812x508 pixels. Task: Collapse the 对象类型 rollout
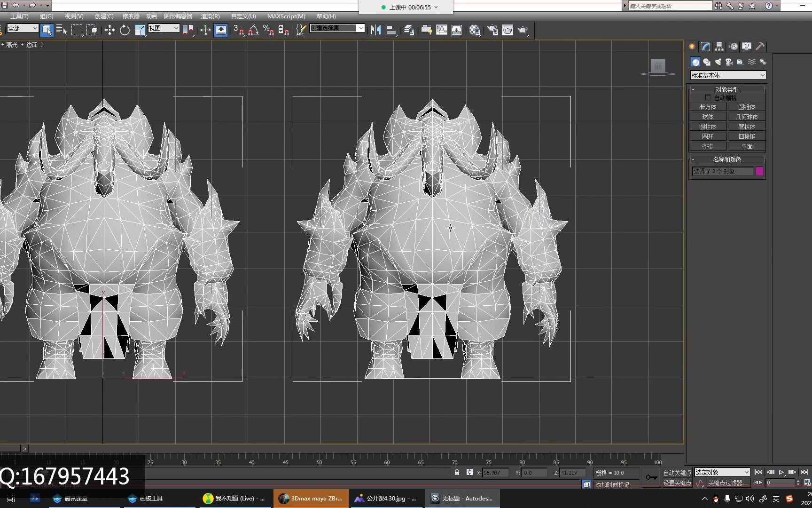pos(727,89)
